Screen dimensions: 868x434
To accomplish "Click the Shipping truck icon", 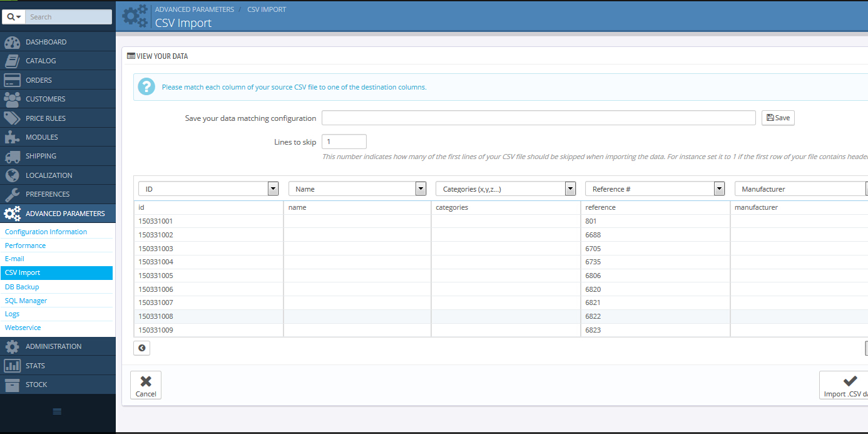I will (x=12, y=156).
